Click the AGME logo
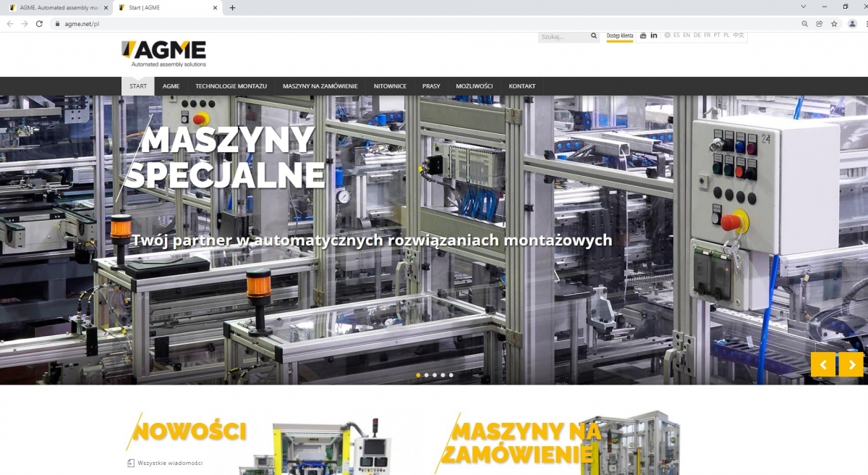The height and width of the screenshot is (475, 868). pos(164,54)
